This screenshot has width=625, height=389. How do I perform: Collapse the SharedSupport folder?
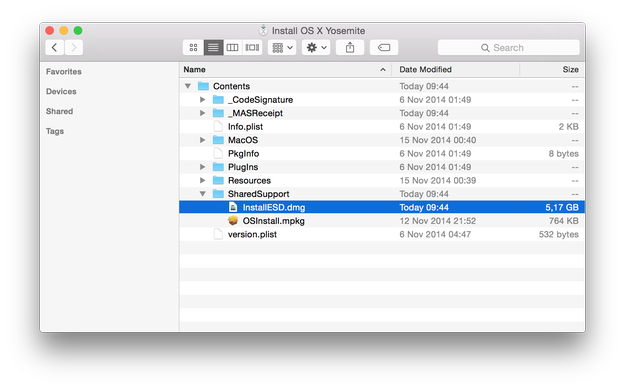202,194
